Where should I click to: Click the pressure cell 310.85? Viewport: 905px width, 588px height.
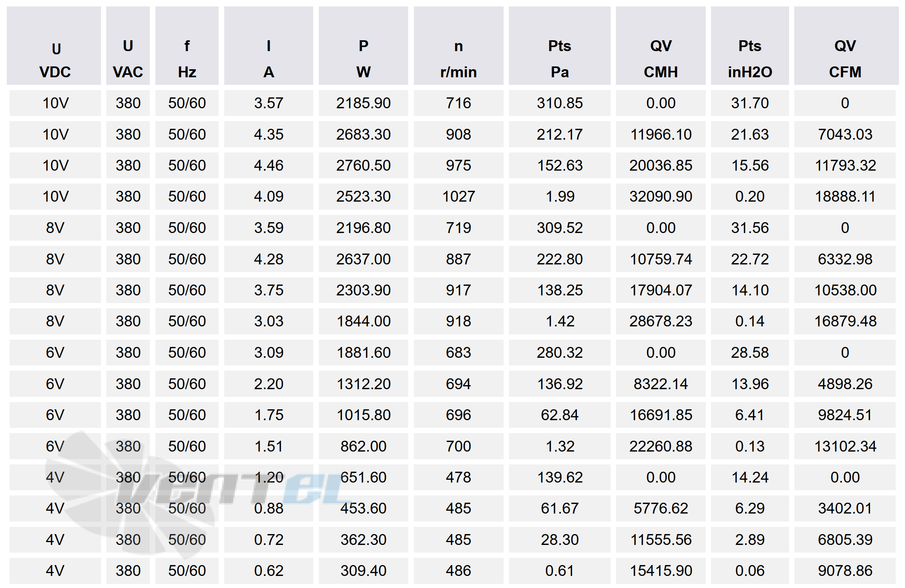(x=560, y=103)
